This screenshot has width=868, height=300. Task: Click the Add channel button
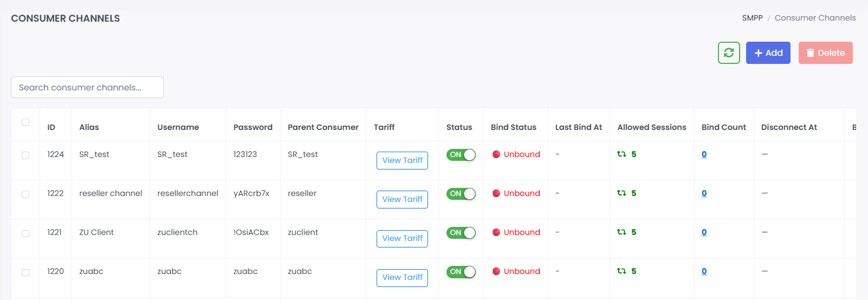(x=768, y=53)
